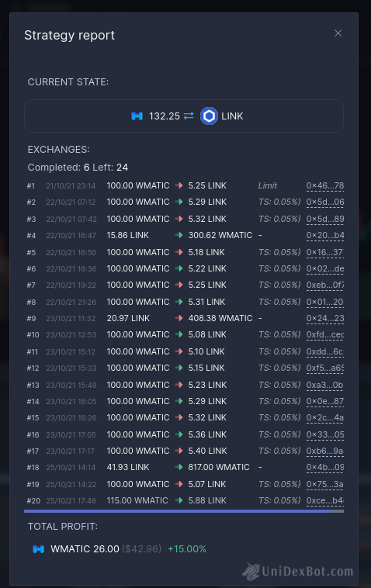This screenshot has height=588, width=371.
Task: Click the green arrow in exchange #4 row
Action: point(179,235)
